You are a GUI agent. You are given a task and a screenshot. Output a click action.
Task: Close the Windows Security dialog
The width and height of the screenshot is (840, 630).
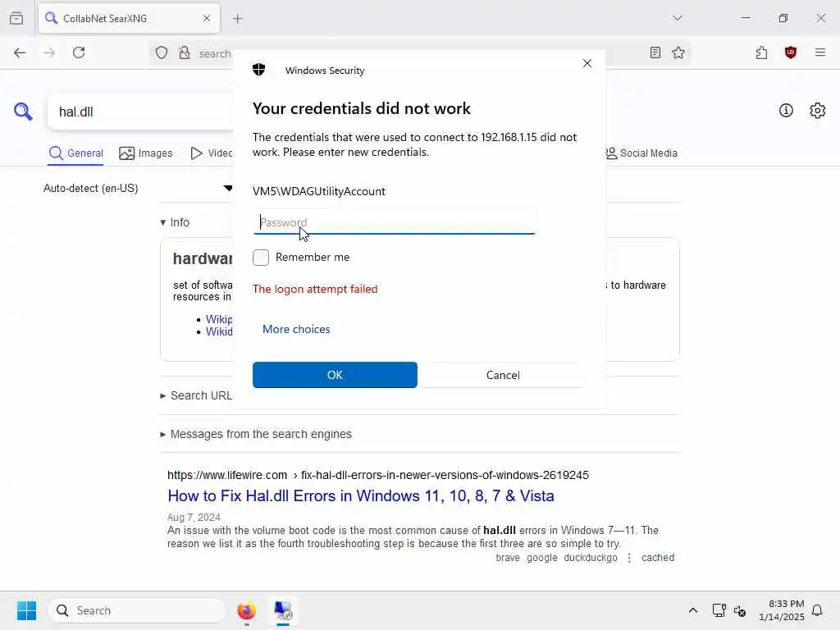click(x=587, y=63)
